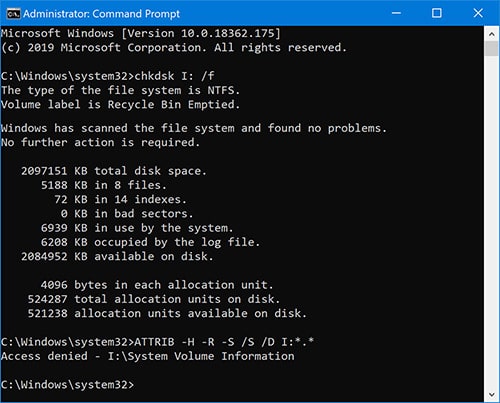Screen dimensions: 500x403
Task: Click the '2084952 KB available on disk' line
Action: pyautogui.click(x=117, y=256)
